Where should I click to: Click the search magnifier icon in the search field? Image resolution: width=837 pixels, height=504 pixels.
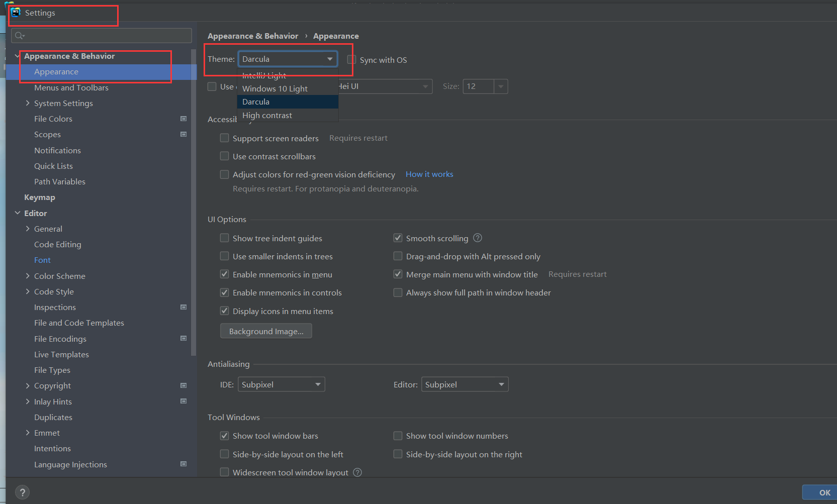[19, 35]
